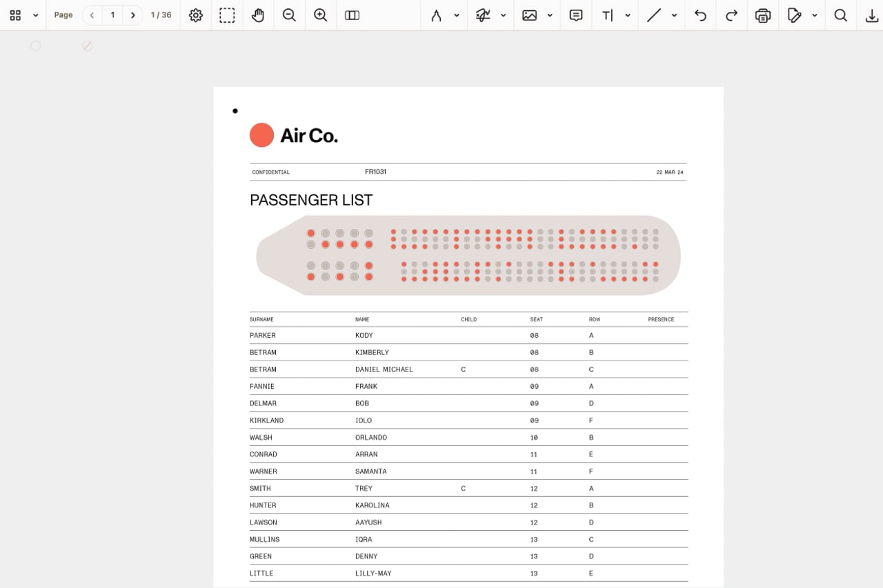Go to the previous page
This screenshot has width=883, height=588.
click(x=92, y=15)
